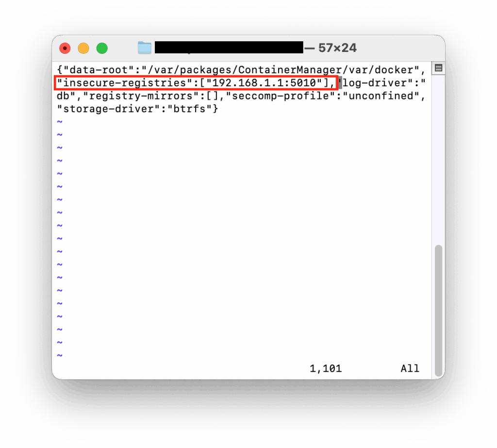Click the "All" status indicator
The image size is (497, 448).
click(x=410, y=368)
